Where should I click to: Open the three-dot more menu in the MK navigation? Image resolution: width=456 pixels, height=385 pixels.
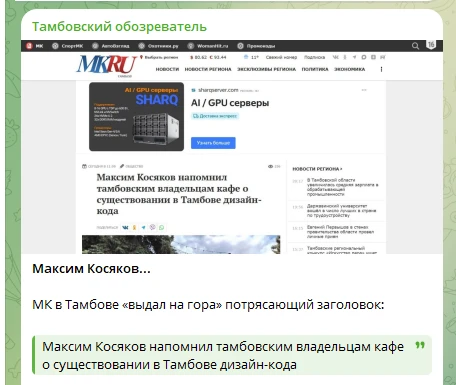(x=381, y=69)
